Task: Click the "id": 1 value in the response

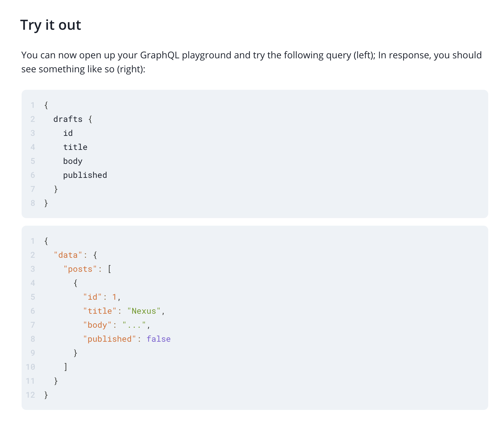Action: (99, 297)
